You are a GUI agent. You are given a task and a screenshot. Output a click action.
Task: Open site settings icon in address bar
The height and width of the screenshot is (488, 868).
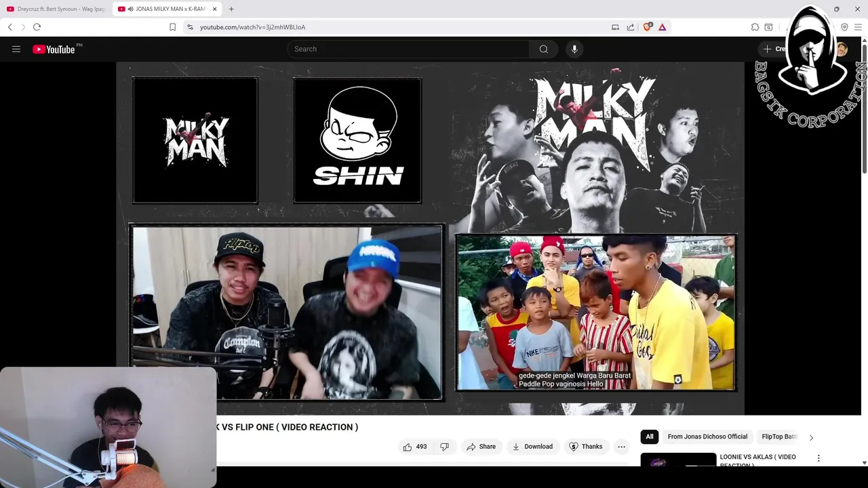tap(190, 27)
